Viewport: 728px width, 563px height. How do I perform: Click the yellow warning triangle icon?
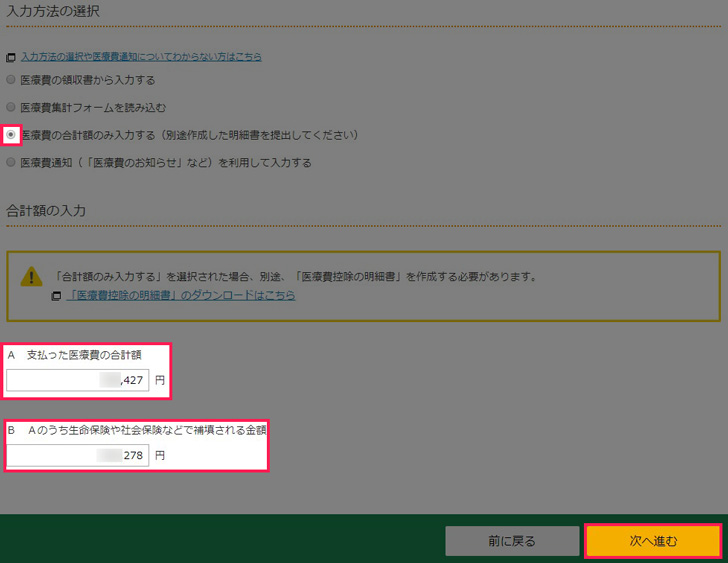point(33,277)
